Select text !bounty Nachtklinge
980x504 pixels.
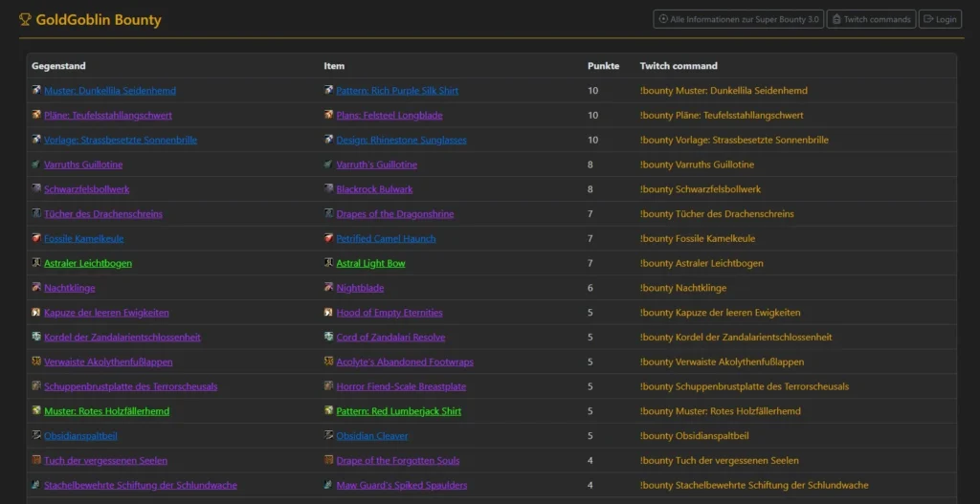[683, 288]
